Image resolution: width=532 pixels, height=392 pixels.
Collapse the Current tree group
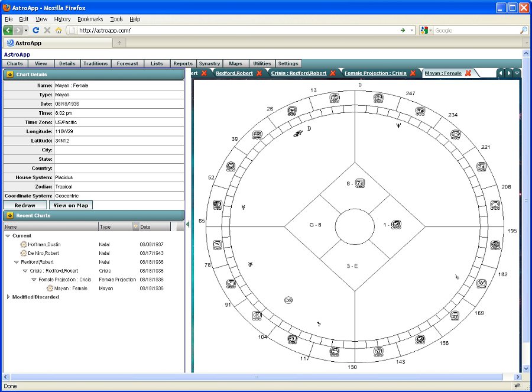[8, 236]
